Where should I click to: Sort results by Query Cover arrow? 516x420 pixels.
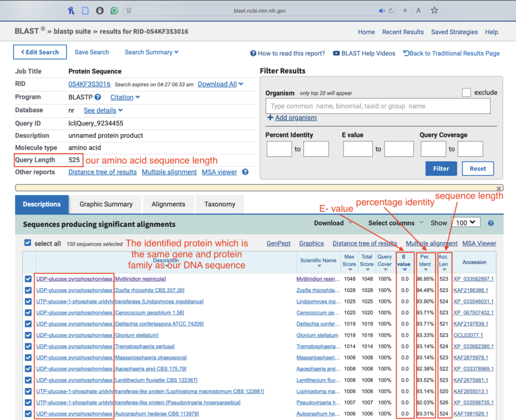coord(384,269)
